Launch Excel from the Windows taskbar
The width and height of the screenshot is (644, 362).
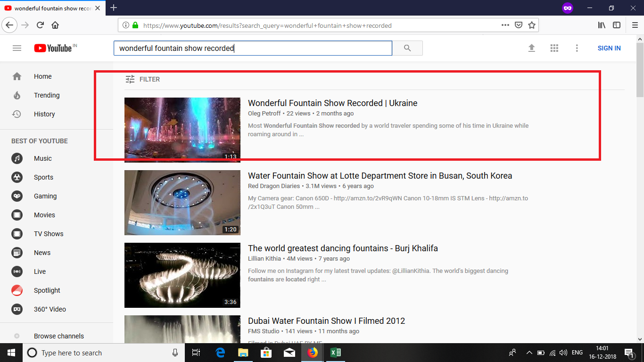pyautogui.click(x=335, y=353)
